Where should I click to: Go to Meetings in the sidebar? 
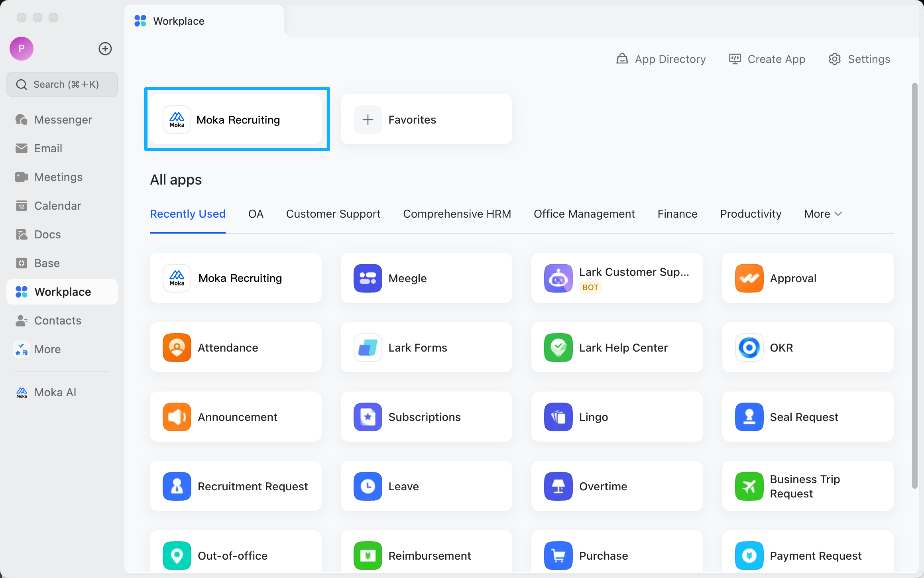[x=62, y=177]
